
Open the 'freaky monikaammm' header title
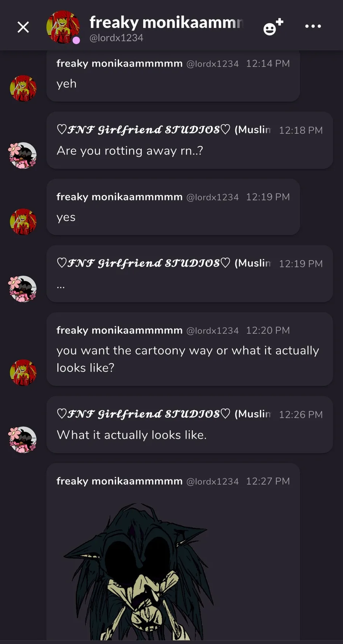166,23
